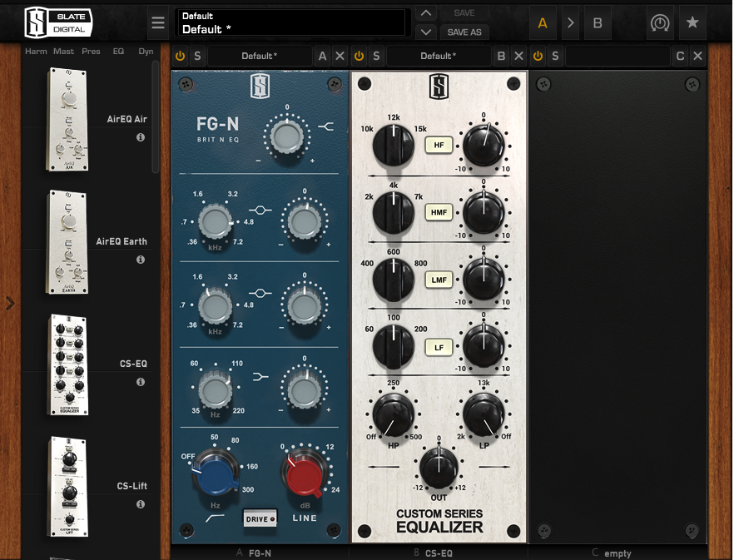The image size is (734, 560).
Task: Select the Dyn module category tab
Action: click(x=146, y=52)
